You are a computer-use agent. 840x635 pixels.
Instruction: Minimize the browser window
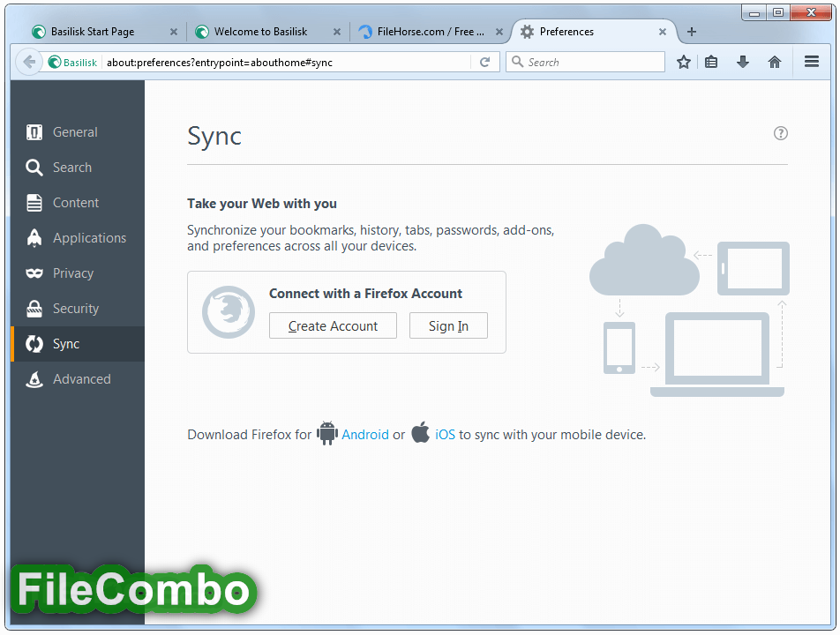(x=754, y=13)
